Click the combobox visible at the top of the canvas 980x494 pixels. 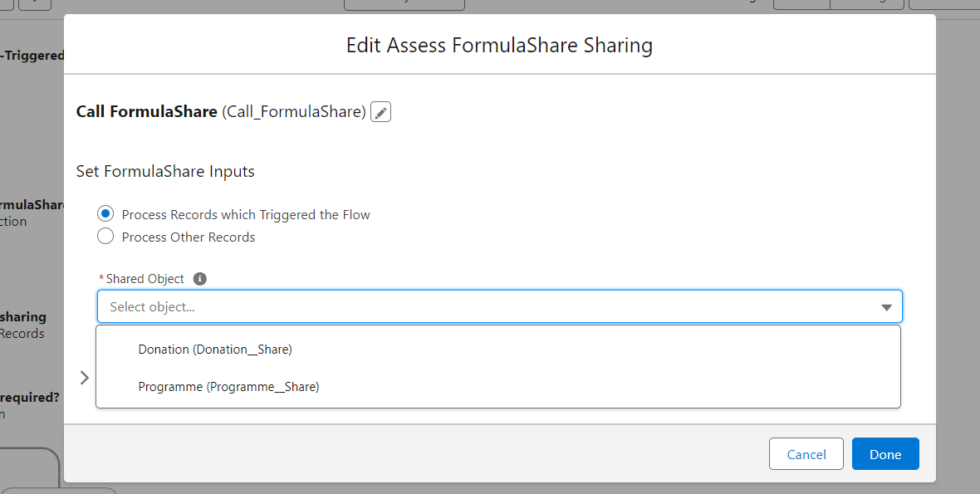point(404,3)
